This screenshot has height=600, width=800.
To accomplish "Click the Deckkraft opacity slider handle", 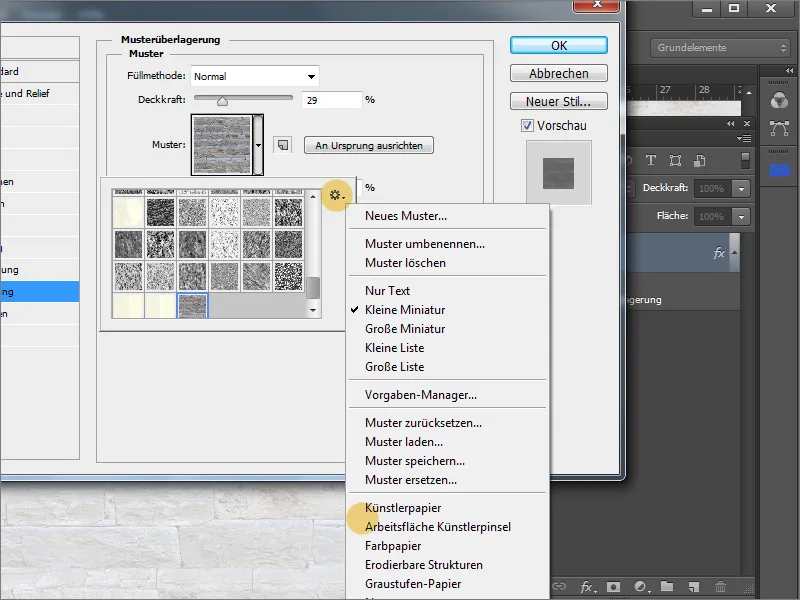I will [222, 100].
